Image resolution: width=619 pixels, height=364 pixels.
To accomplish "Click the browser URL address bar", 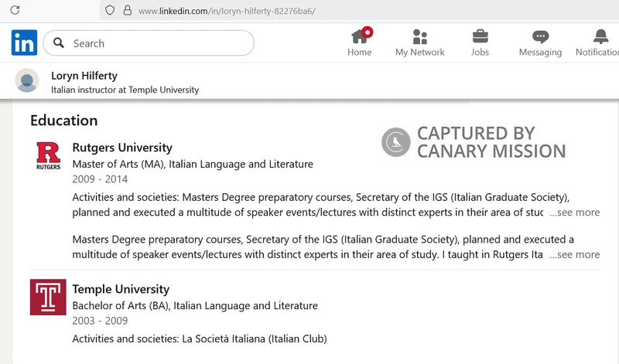I will [359, 11].
